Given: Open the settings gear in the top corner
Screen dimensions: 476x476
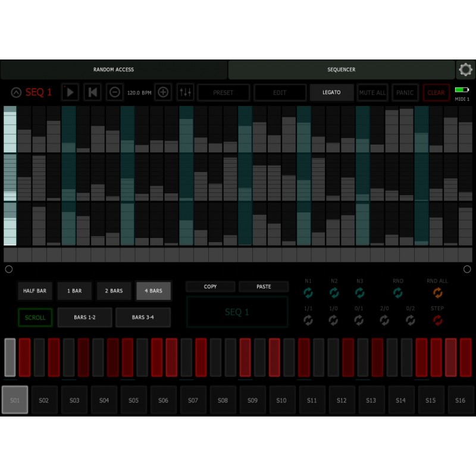Looking at the screenshot, I should (x=466, y=69).
